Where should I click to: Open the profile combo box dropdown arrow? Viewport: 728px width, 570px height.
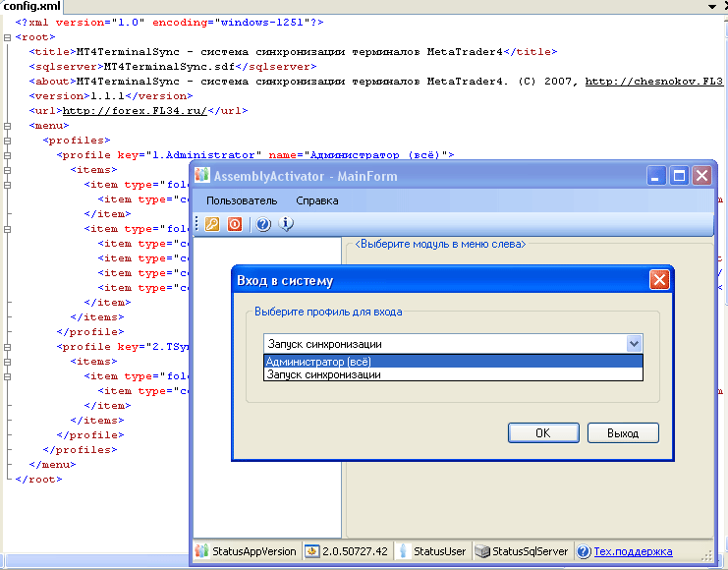634,344
